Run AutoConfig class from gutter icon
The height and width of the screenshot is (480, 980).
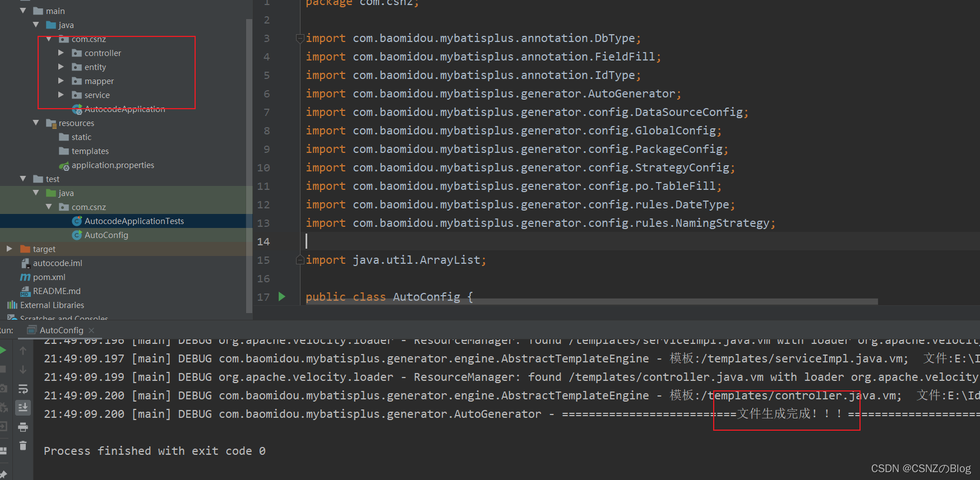[282, 297]
